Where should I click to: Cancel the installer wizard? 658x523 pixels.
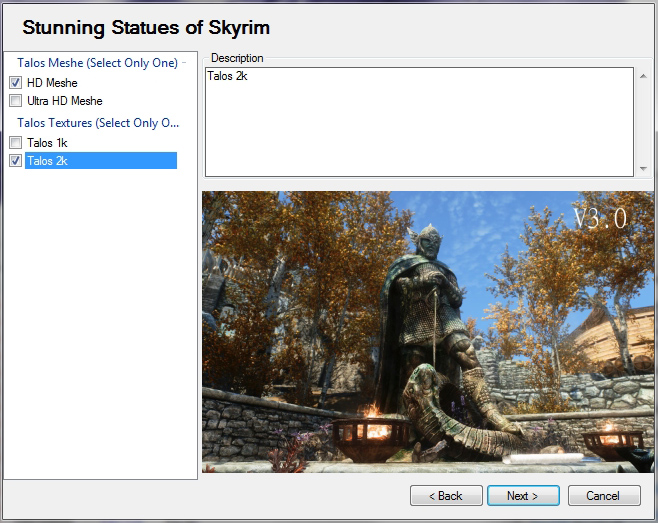604,496
